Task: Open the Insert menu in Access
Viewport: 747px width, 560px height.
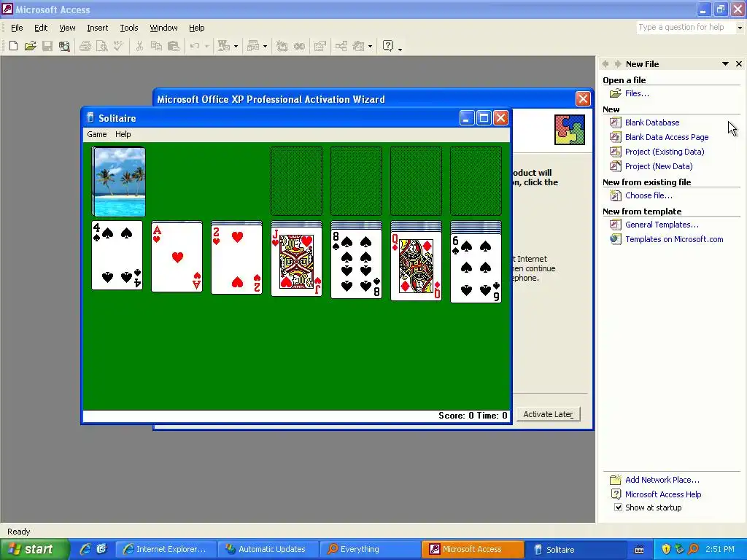Action: pyautogui.click(x=98, y=28)
